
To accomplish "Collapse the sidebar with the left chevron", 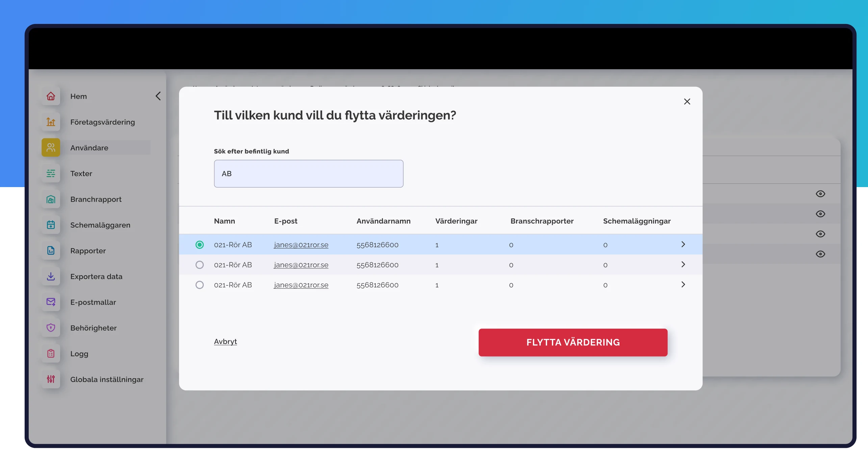I will click(x=158, y=96).
